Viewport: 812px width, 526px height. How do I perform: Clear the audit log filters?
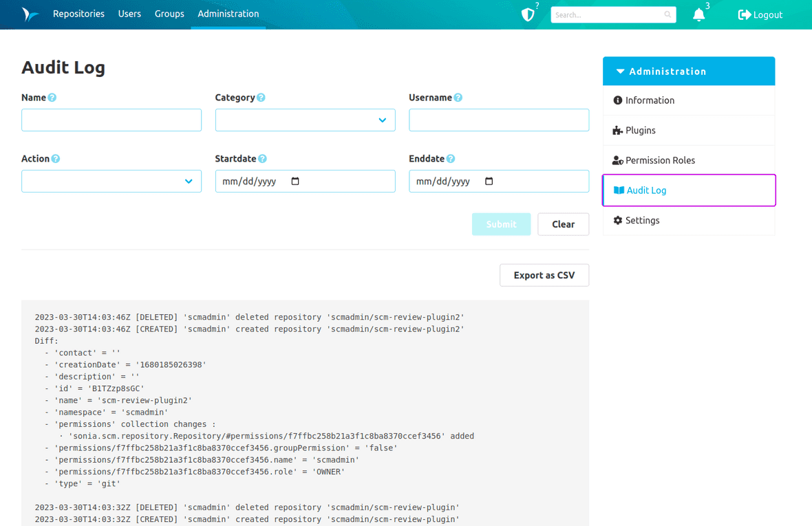click(563, 223)
